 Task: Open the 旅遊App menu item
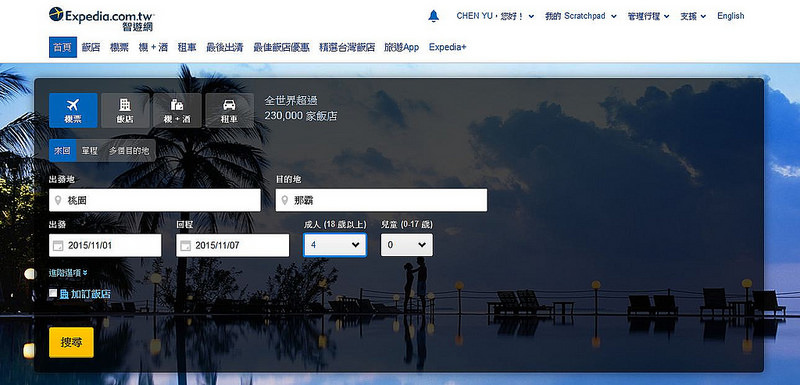[x=402, y=47]
